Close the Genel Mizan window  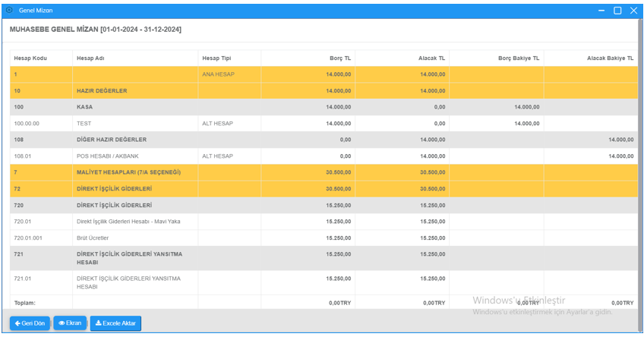coord(633,11)
